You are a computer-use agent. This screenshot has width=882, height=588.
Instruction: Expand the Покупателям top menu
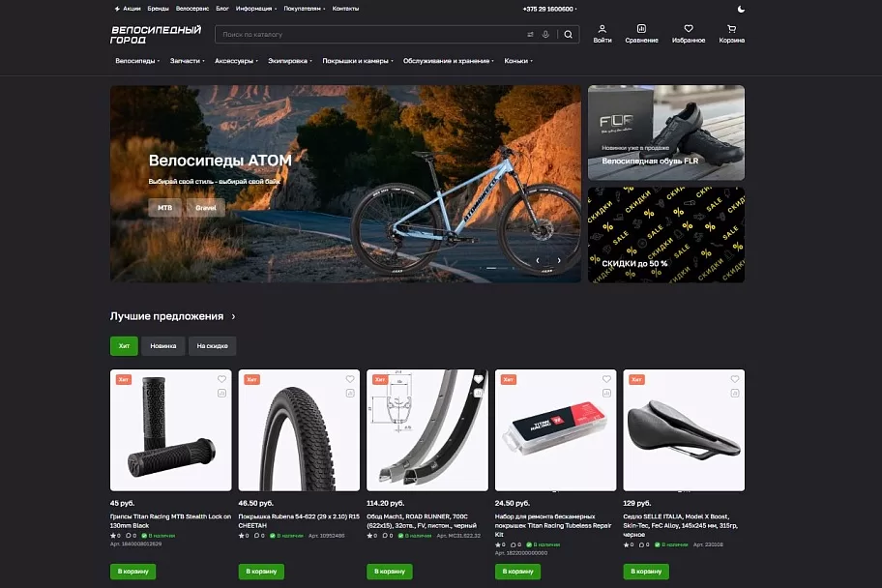point(305,9)
